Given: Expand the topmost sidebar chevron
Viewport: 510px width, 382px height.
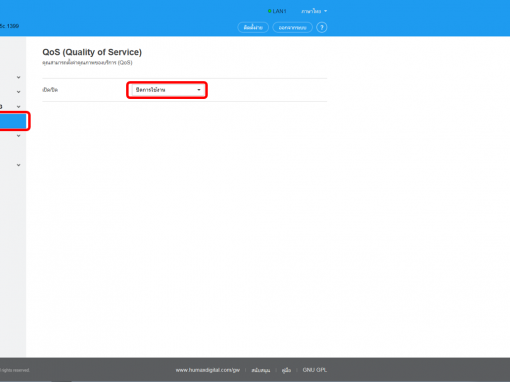Looking at the screenshot, I should tap(19, 77).
